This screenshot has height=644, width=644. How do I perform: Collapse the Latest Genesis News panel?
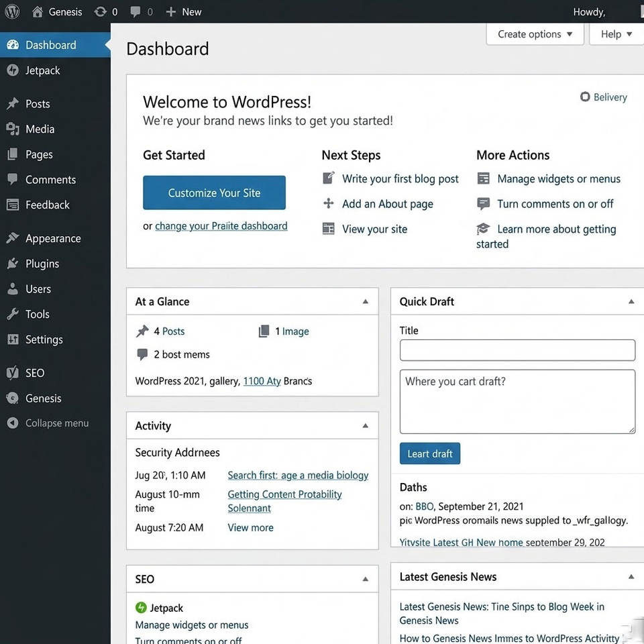pos(631,577)
